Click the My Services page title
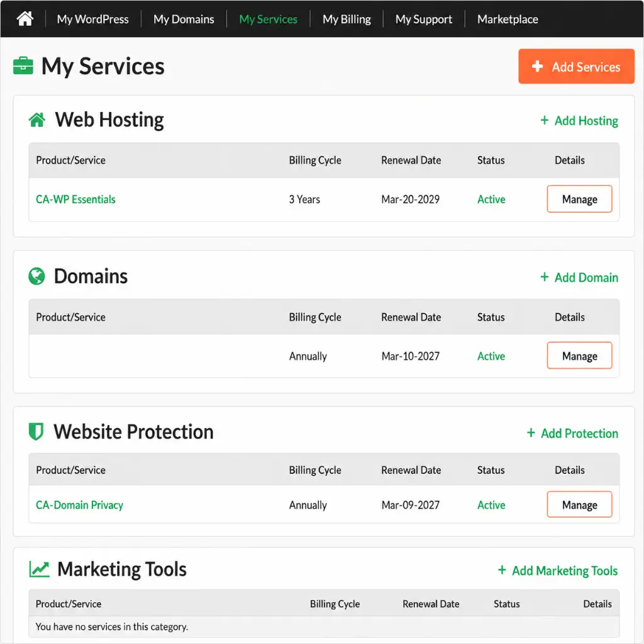 (x=103, y=66)
